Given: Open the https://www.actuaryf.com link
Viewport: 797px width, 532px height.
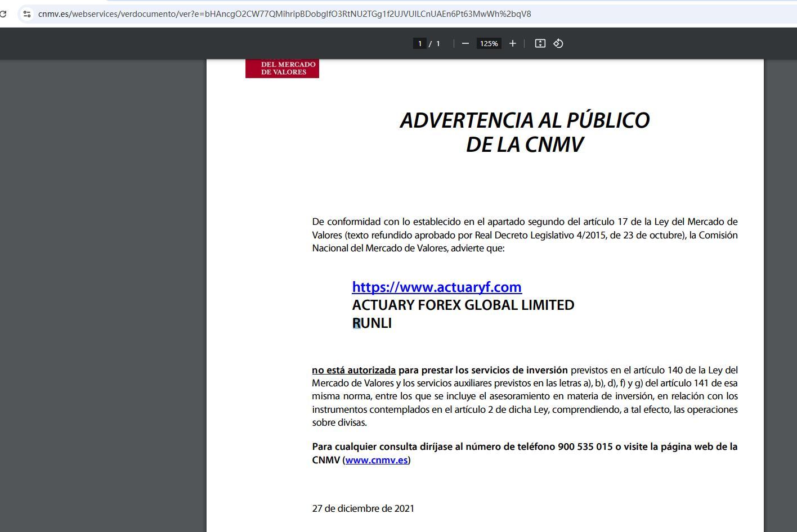Looking at the screenshot, I should click(436, 287).
